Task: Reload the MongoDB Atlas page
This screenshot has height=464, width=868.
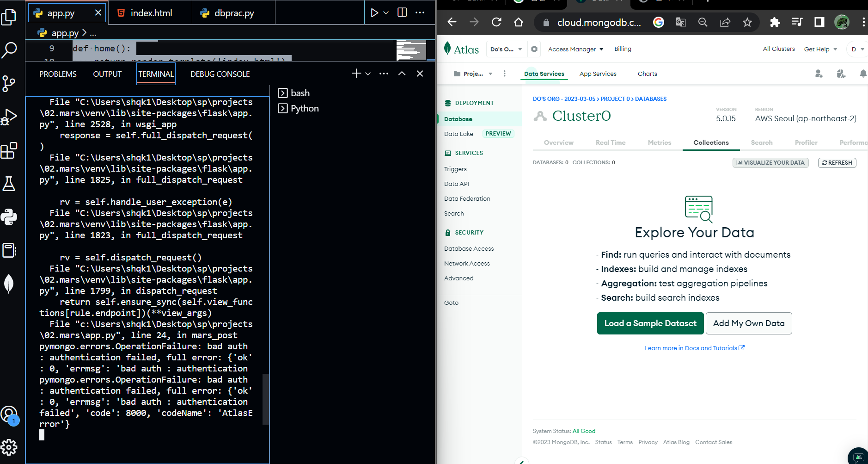Action: [x=496, y=22]
